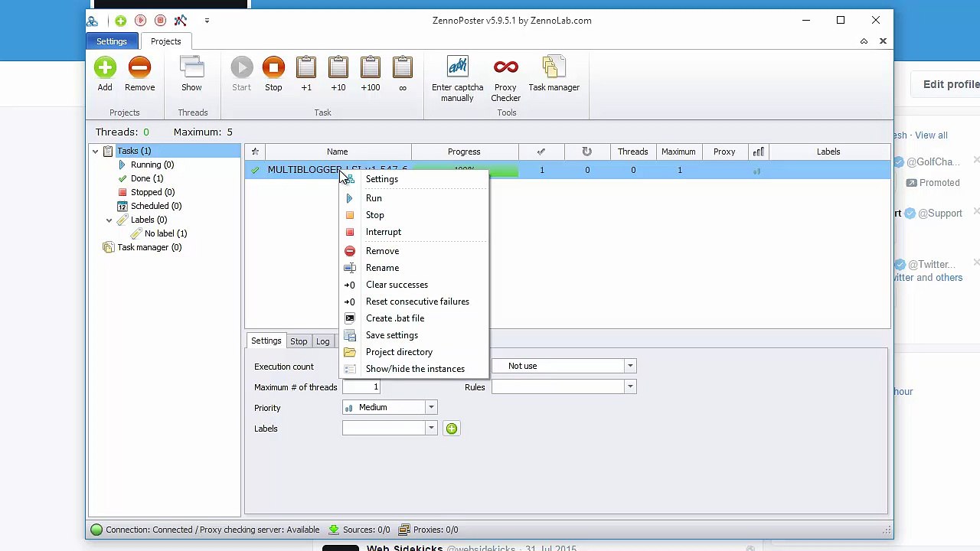Choose Stop in the context menu
Screen dimensions: 980x551
413,215
